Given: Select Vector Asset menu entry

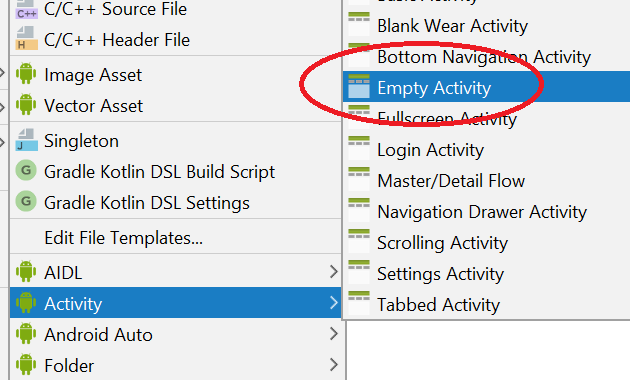Looking at the screenshot, I should coord(176,106).
